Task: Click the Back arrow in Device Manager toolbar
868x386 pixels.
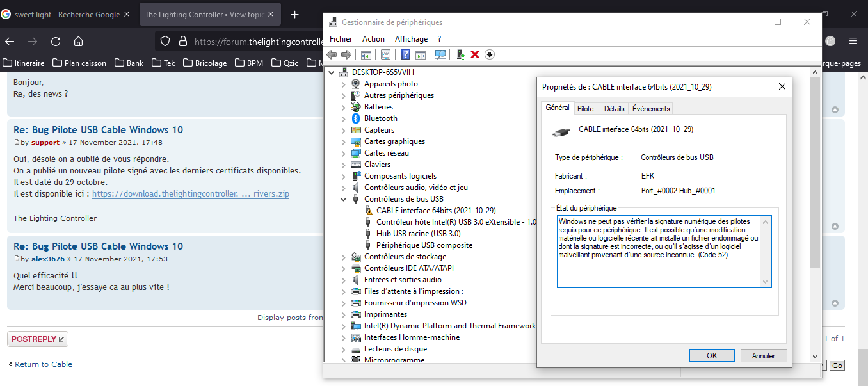Action: (x=332, y=55)
